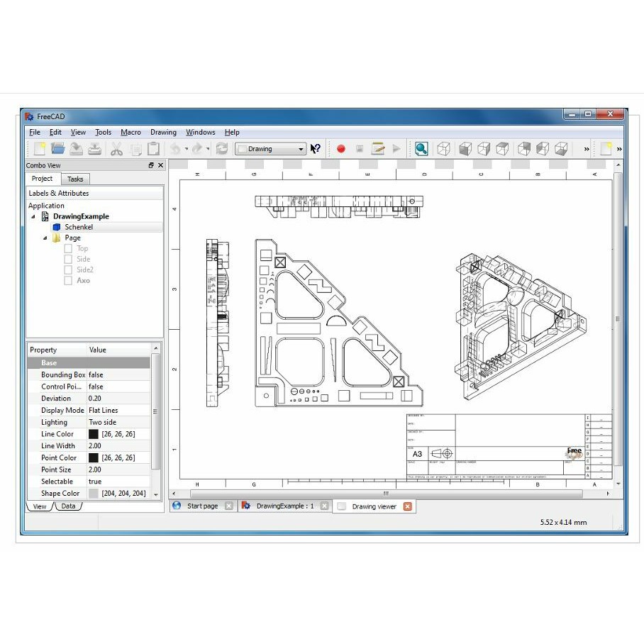Switch to the Tasks tab
Viewport: 644px width, 644px height.
[75, 179]
